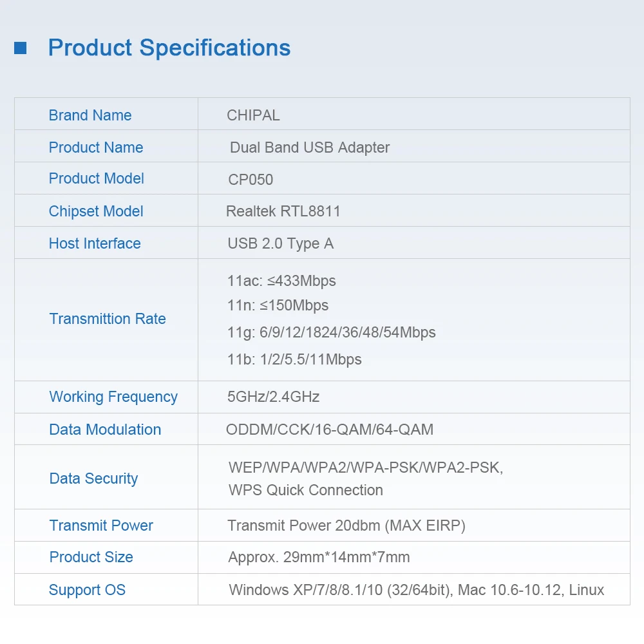Click the 'Transmit Power' row label
The image size is (644, 644).
(x=101, y=526)
